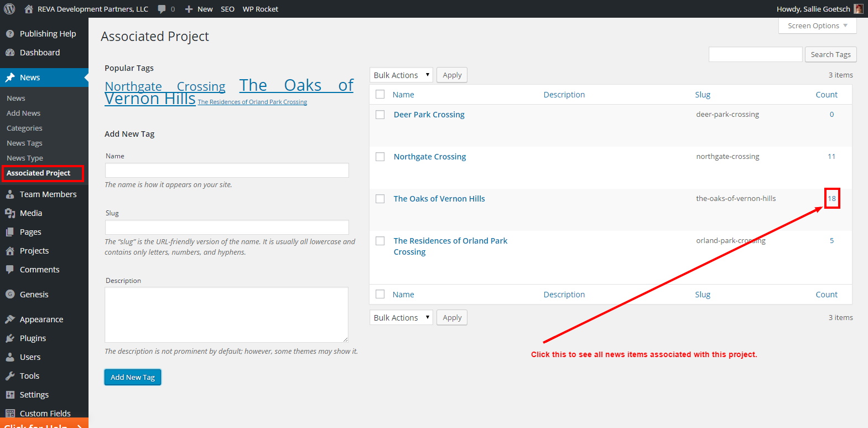This screenshot has height=428, width=868.
Task: Open the News Type submenu item
Action: [25, 158]
